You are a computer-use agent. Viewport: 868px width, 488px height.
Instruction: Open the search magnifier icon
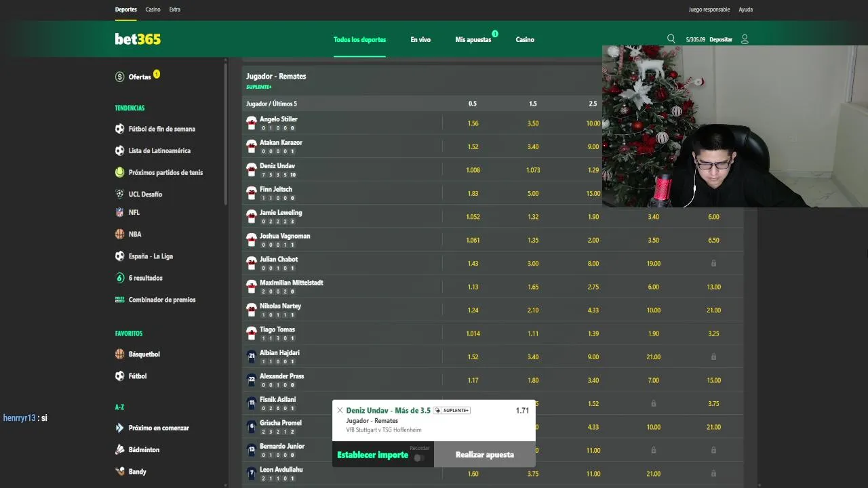tap(671, 39)
